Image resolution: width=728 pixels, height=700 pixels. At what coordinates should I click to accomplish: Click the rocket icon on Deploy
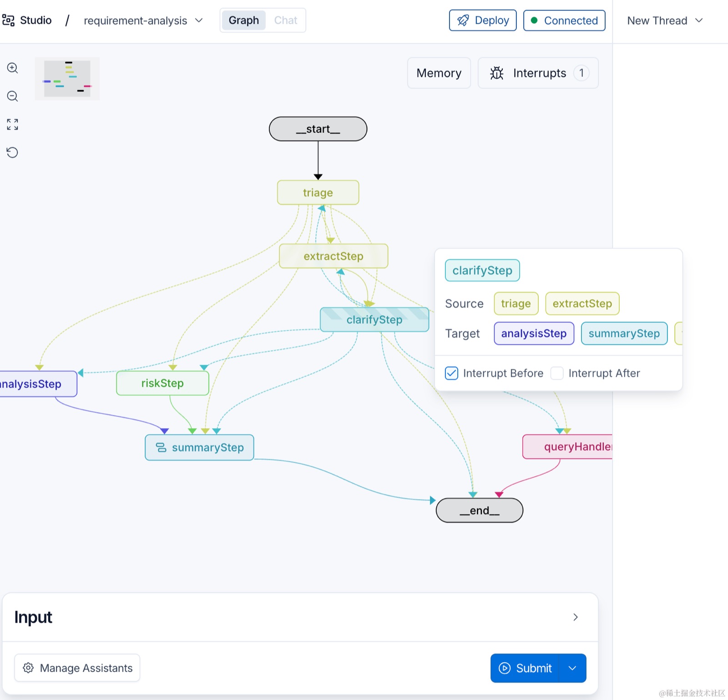coord(463,20)
